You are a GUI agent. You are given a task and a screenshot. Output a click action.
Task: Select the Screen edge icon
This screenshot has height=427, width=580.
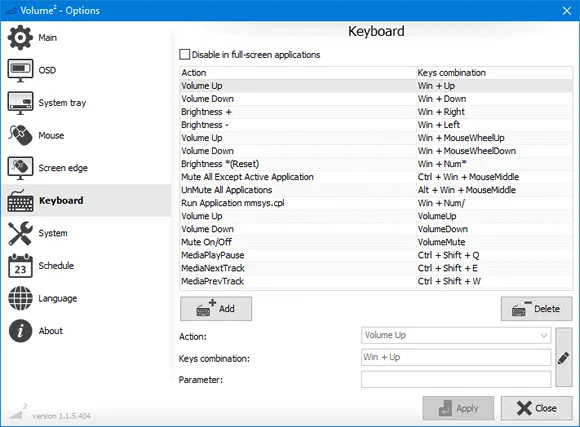pyautogui.click(x=20, y=168)
